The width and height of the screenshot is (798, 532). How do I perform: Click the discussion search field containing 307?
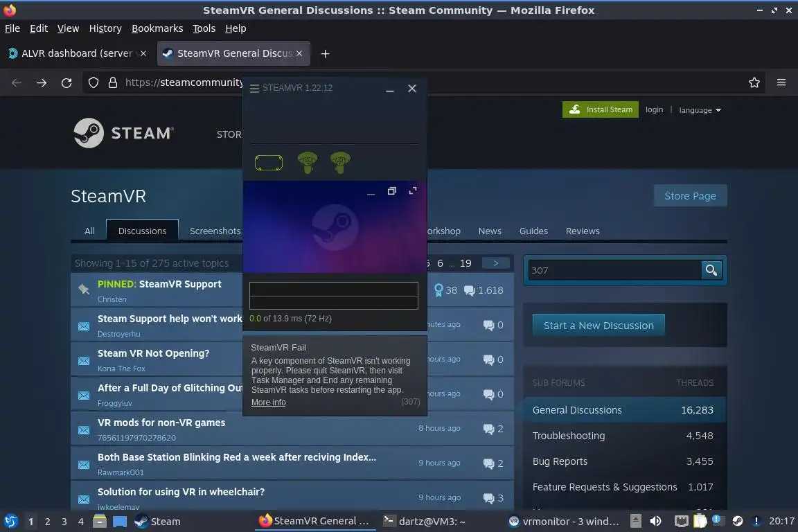(614, 270)
